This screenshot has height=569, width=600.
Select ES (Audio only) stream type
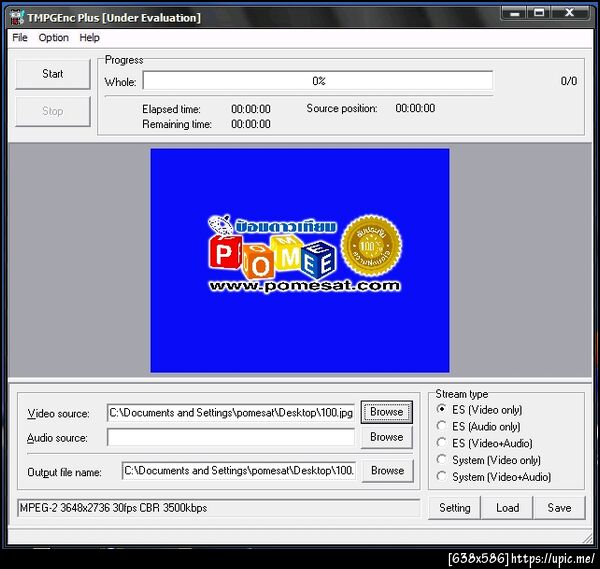478,426
